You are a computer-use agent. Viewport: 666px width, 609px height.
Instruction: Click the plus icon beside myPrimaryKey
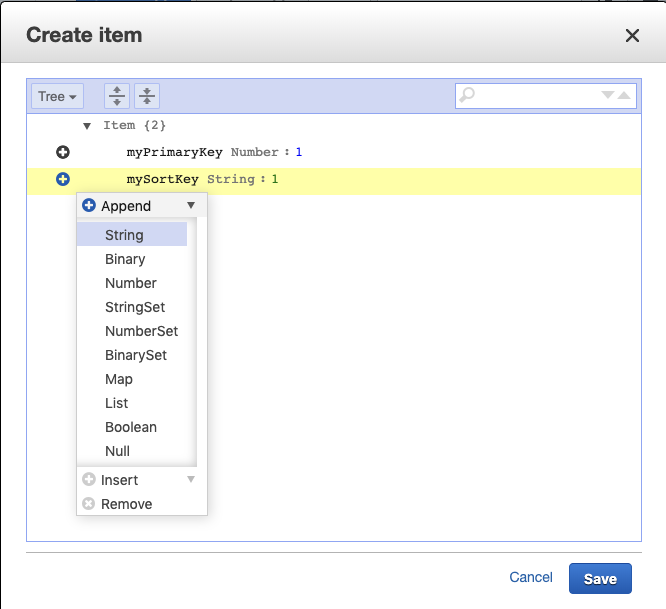pos(63,152)
